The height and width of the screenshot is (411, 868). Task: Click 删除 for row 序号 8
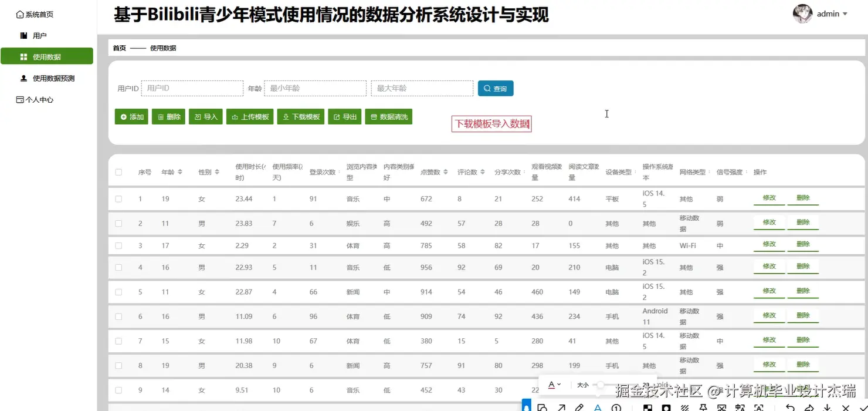point(803,365)
